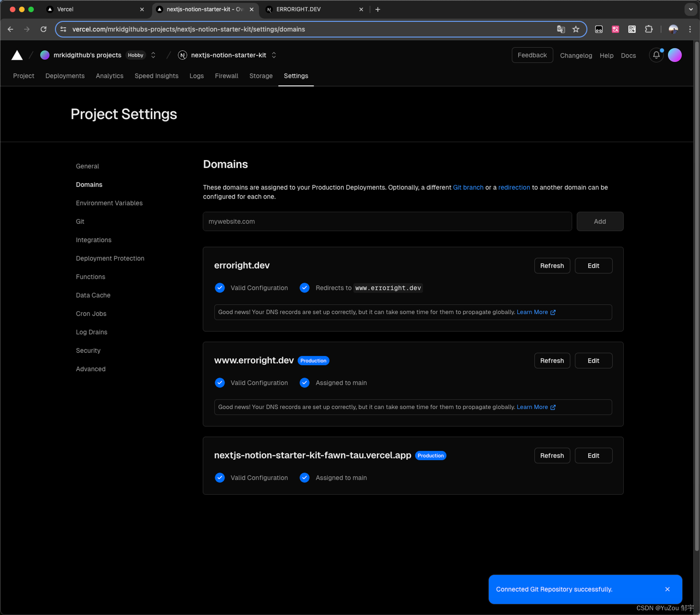Viewport: 700px width, 615px height.
Task: Open the browser extensions puzzle icon
Action: [648, 29]
